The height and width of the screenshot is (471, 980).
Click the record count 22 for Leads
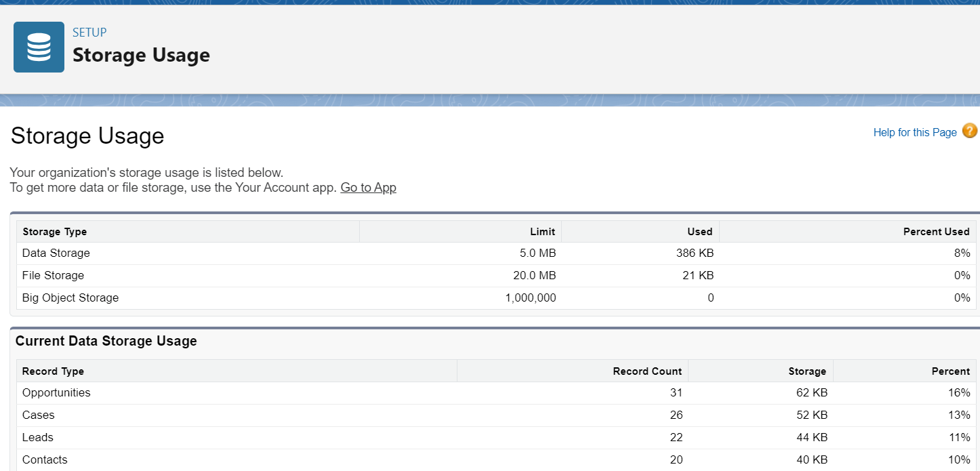click(x=676, y=437)
